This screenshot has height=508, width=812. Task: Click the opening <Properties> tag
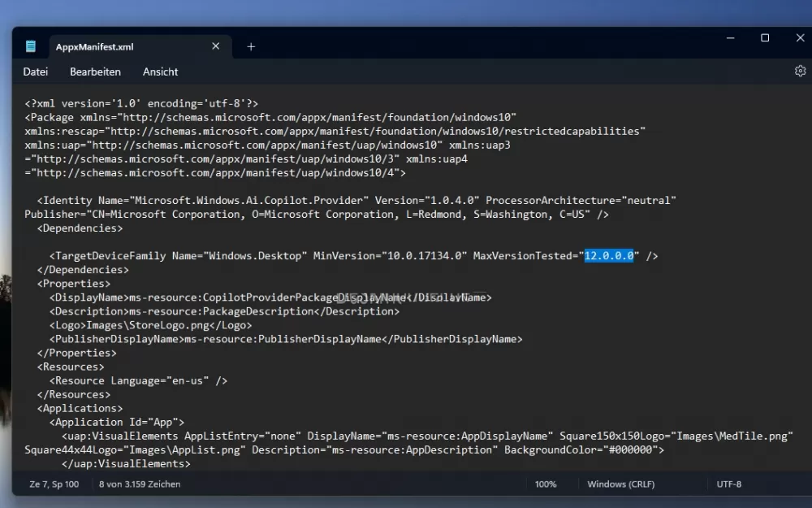click(x=74, y=284)
